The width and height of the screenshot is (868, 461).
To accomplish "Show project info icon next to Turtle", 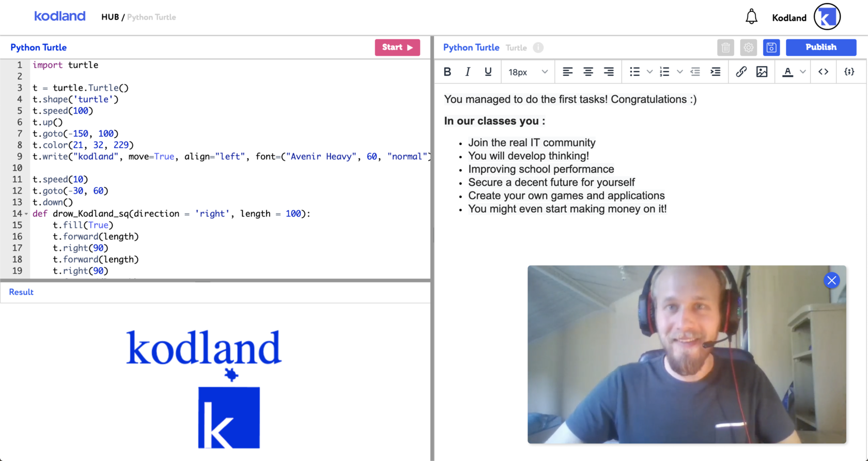I will (538, 47).
